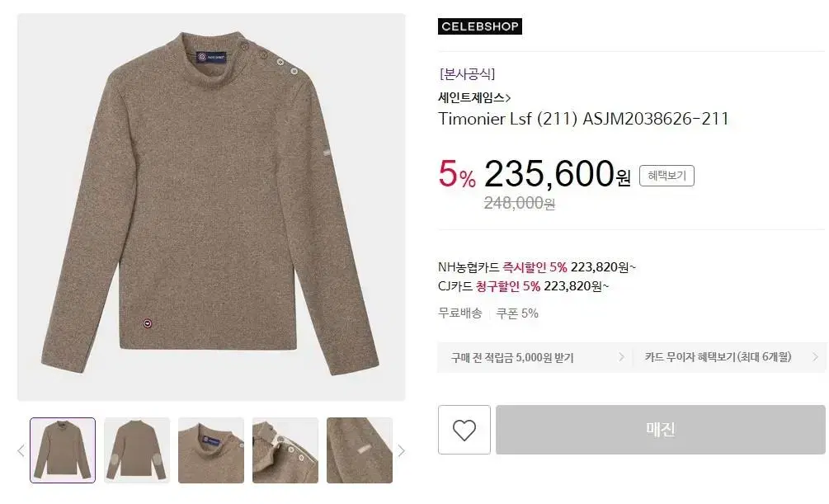The image size is (829, 504).
Task: Click the 무료배송 shipping label
Action: tap(460, 313)
